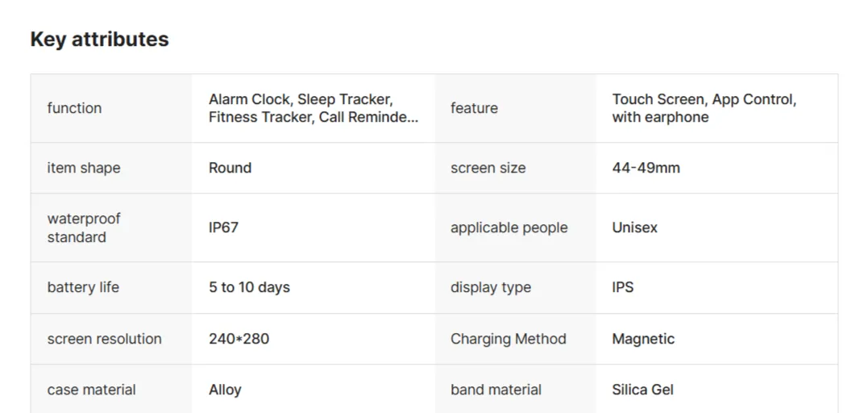
Task: Click the 'screen size' label
Action: click(x=488, y=168)
